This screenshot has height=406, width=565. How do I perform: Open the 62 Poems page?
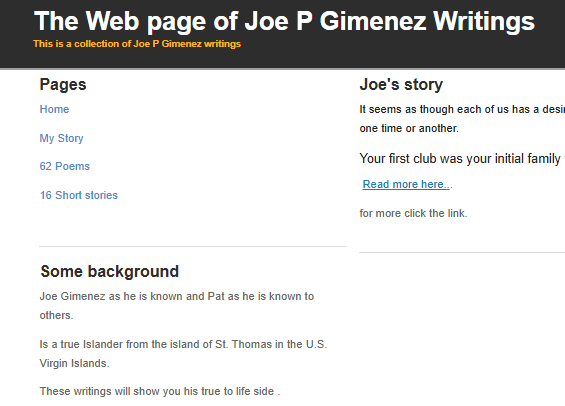pos(64,166)
